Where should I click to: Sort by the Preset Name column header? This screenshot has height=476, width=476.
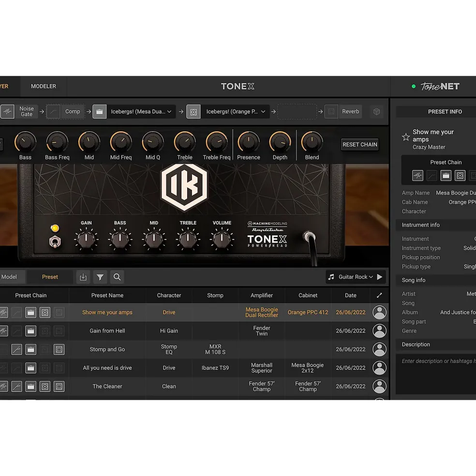pyautogui.click(x=107, y=295)
